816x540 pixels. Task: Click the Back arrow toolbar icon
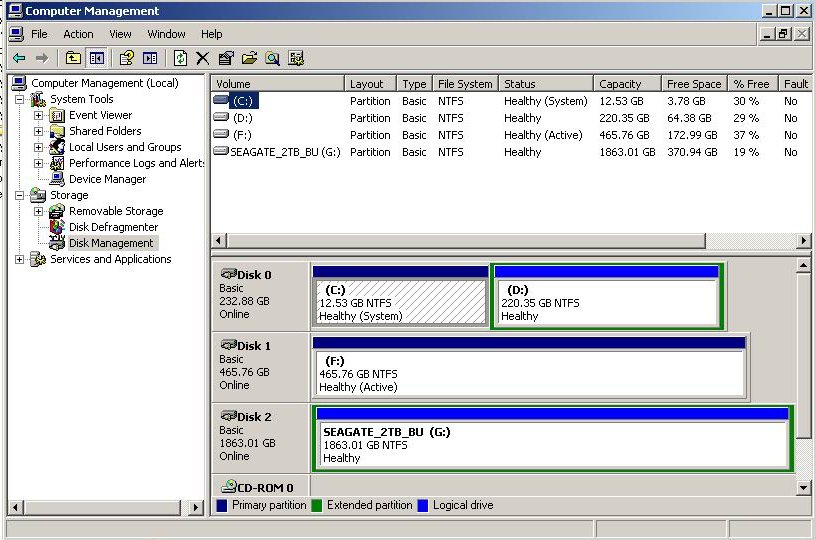point(19,58)
